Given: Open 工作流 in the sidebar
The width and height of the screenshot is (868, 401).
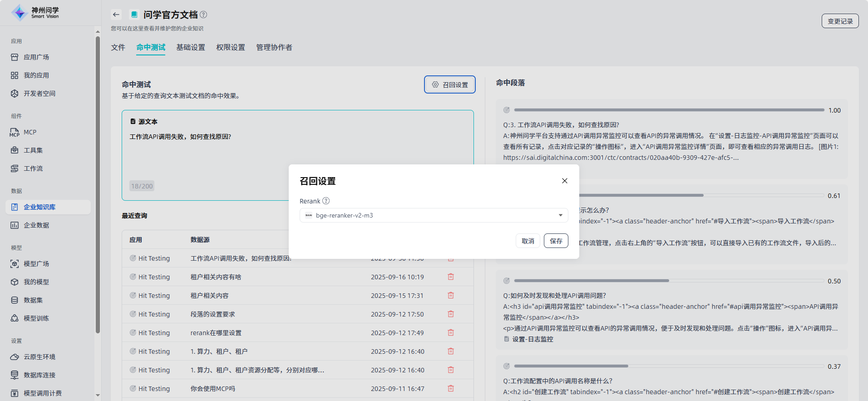Looking at the screenshot, I should pyautogui.click(x=33, y=168).
